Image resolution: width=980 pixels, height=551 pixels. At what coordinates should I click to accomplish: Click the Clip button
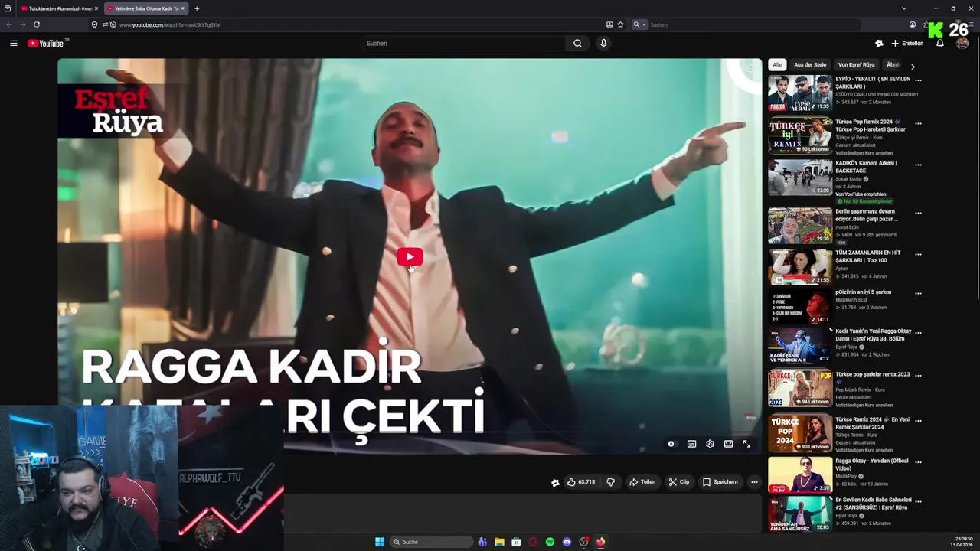pos(679,482)
